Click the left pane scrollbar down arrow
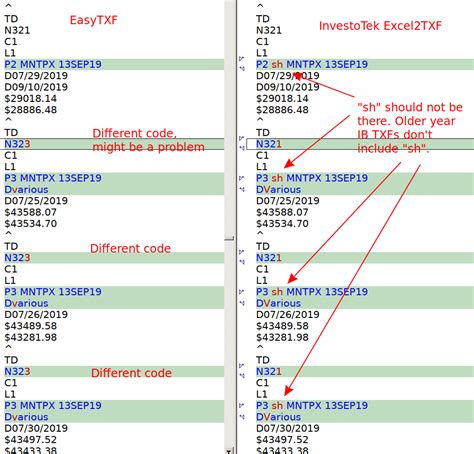Screen dimensions: 474x454 point(229,451)
